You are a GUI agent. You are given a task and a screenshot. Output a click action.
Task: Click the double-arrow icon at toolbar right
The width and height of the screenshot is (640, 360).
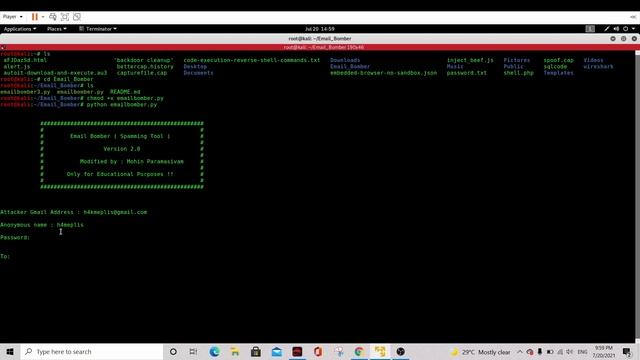click(633, 17)
